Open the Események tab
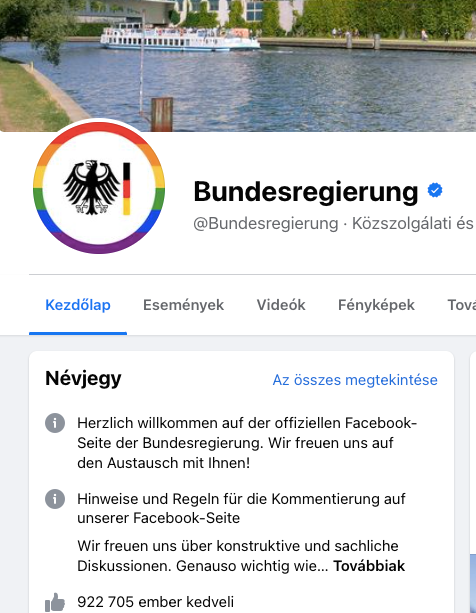 point(183,305)
